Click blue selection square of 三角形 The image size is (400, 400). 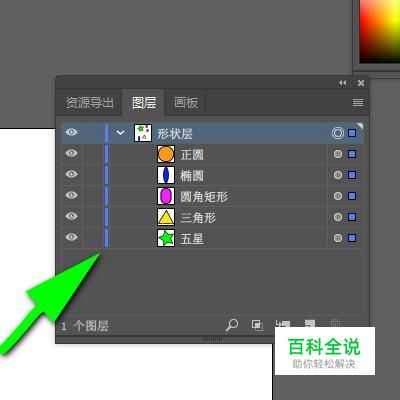352,217
